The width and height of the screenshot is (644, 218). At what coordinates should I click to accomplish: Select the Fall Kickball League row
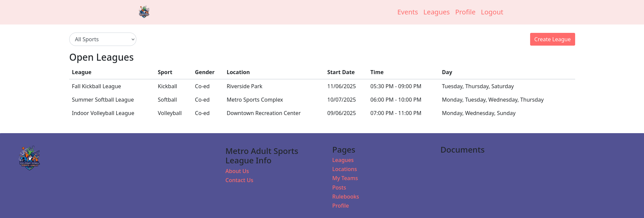tap(96, 86)
